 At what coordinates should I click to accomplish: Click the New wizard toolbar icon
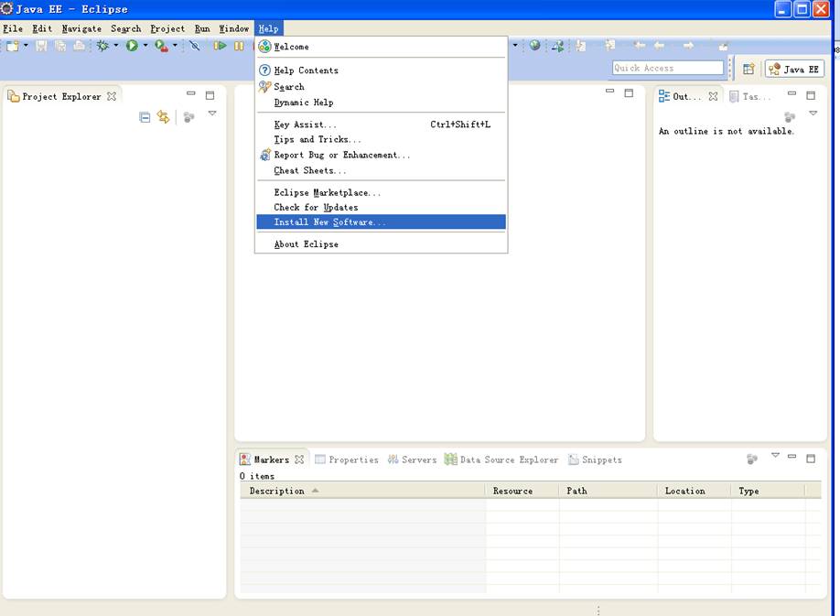pyautogui.click(x=12, y=46)
